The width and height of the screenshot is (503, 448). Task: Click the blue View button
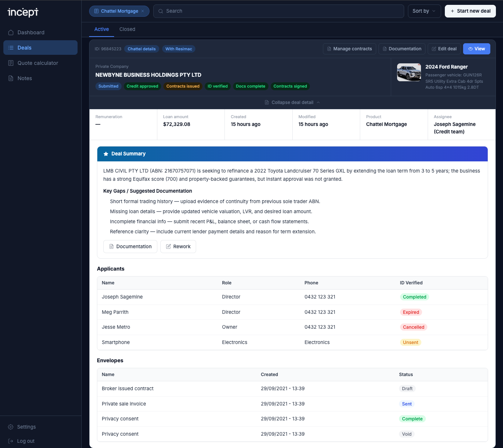pos(477,49)
